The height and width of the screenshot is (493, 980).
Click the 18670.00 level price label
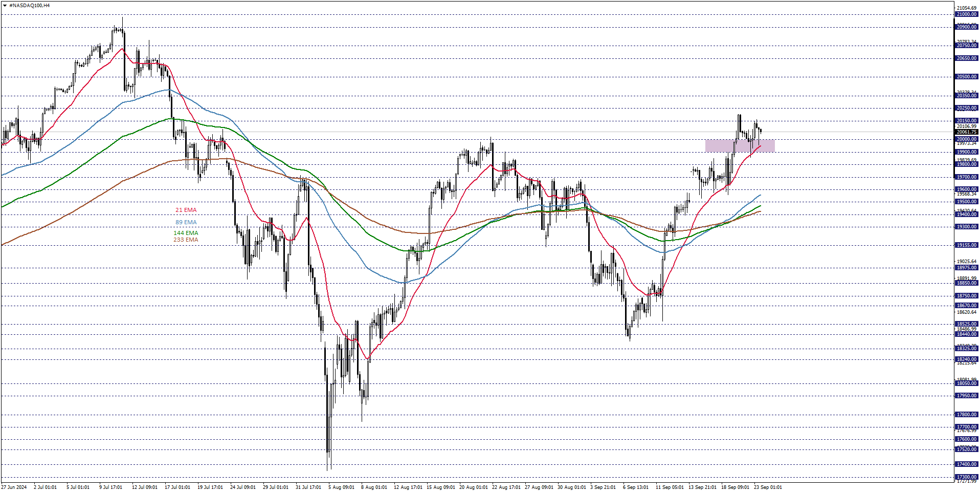[x=967, y=306]
